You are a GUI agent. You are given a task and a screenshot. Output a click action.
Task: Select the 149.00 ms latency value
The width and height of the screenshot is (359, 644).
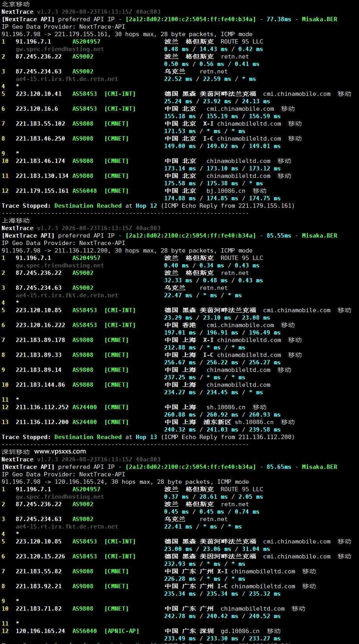click(180, 146)
